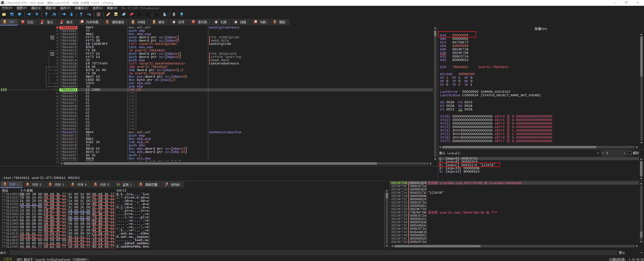Click the 隐藏FPU button
Screen dimensions: 644x261
point(541,29)
